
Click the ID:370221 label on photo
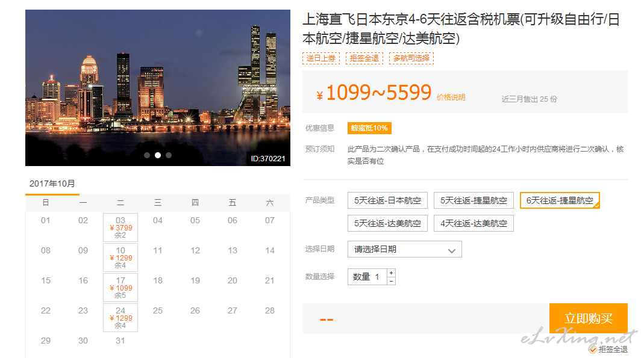tap(268, 159)
